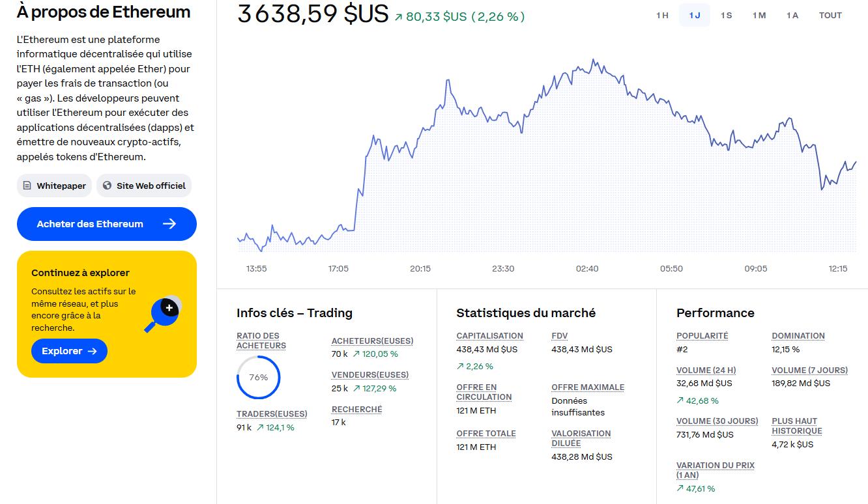Click the 731,76 Md $US volume value
Screen dimensions: 868x504
(x=705, y=434)
